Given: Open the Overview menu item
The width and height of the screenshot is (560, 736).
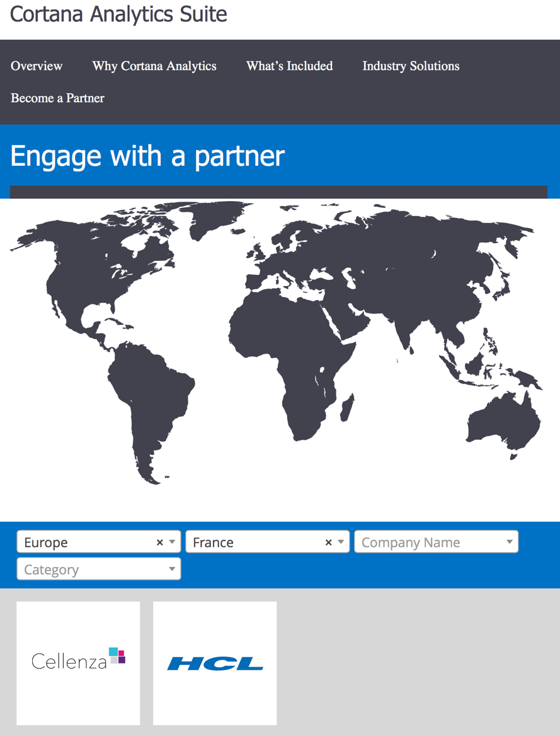Looking at the screenshot, I should (36, 66).
